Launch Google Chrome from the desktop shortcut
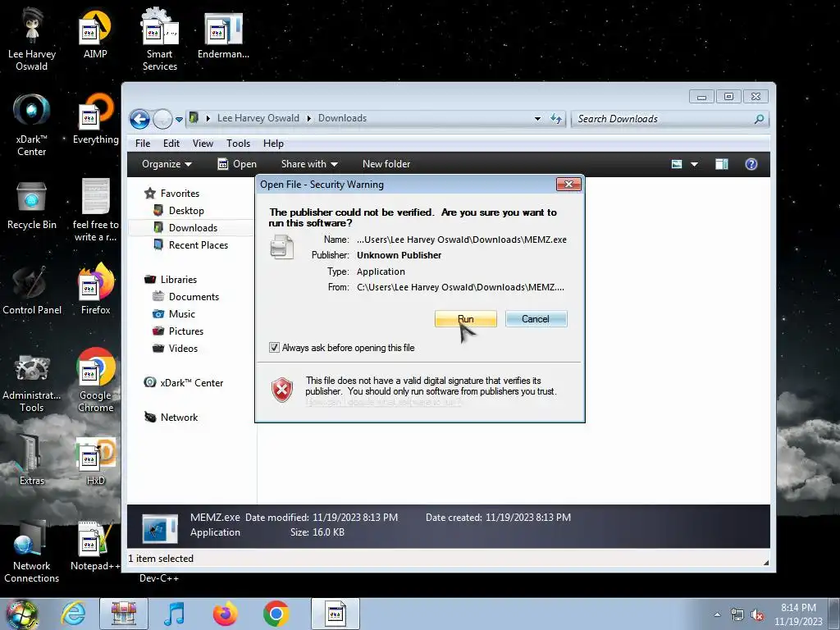 pos(95,381)
